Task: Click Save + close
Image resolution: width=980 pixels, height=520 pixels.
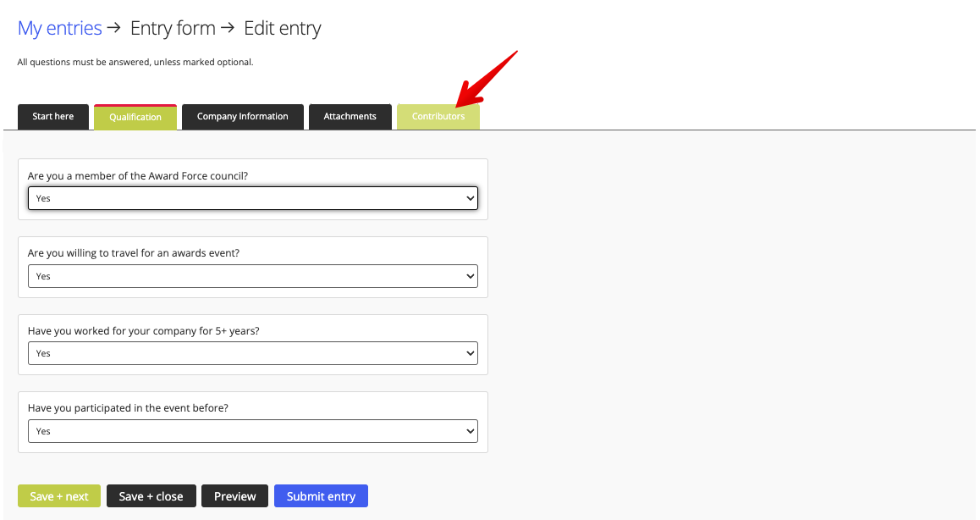Action: click(x=151, y=495)
